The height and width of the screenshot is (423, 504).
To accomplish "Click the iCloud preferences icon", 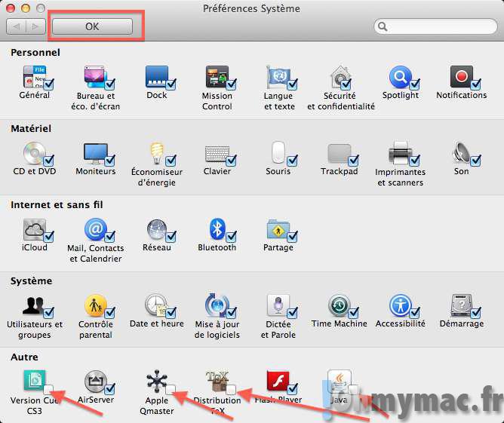I will [x=34, y=229].
